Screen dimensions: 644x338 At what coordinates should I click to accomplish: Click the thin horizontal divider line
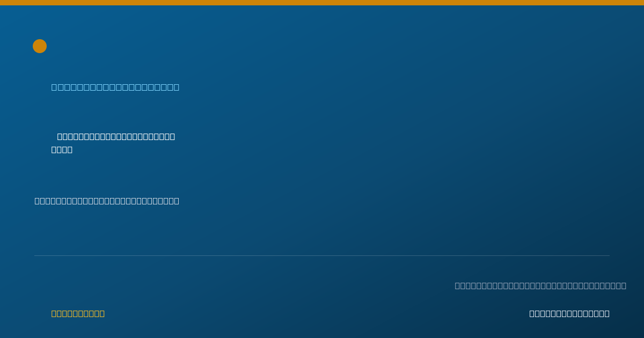pos(322,255)
